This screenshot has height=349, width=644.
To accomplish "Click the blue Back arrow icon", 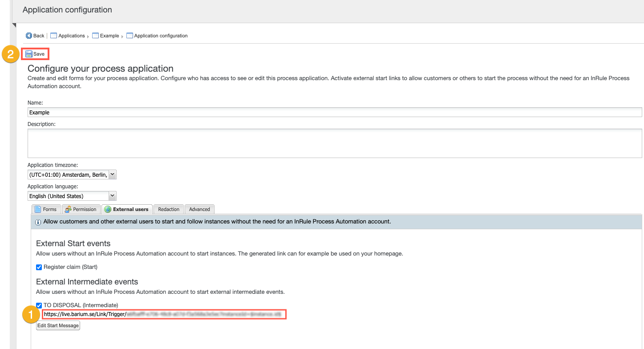I will (x=29, y=36).
